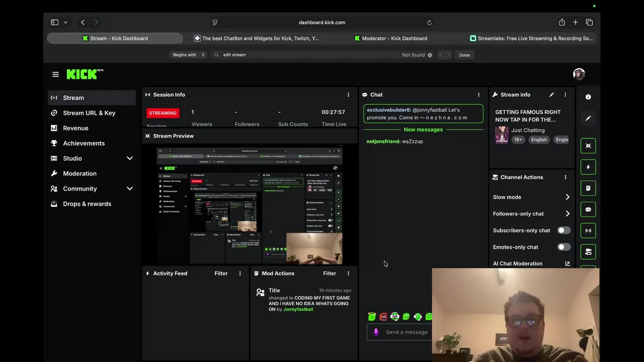644x362 pixels.
Task: Click the Stream Preview video thumbnail
Action: click(x=250, y=205)
